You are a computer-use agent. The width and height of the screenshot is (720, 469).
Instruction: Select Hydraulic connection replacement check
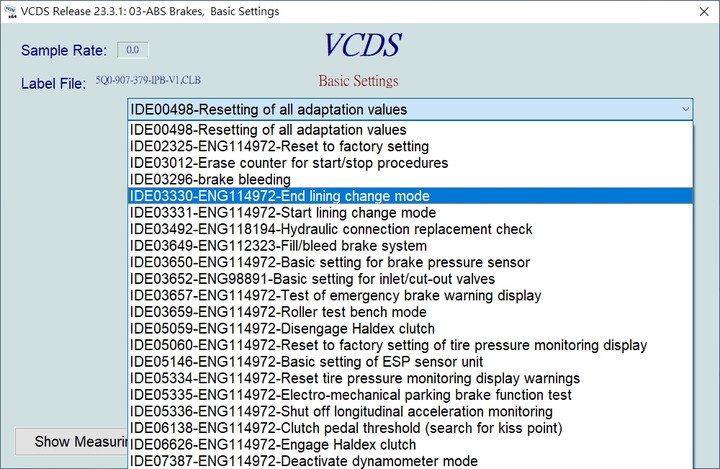coord(410,229)
